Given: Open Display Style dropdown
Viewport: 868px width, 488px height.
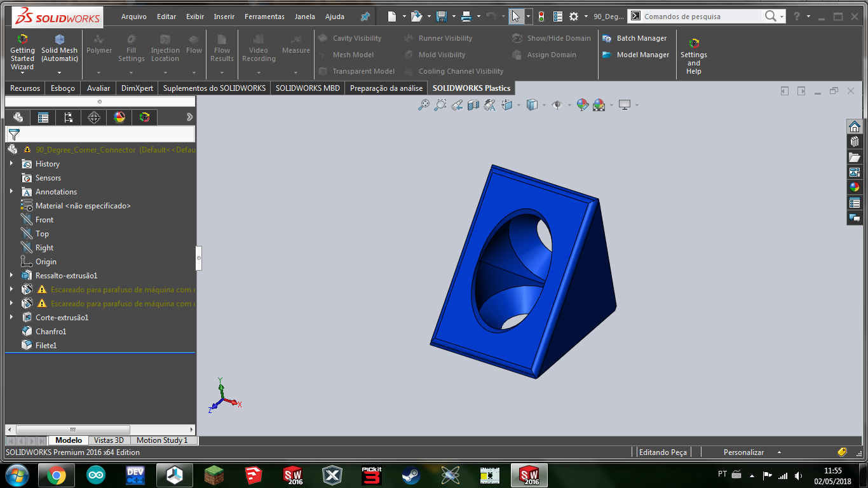Looking at the screenshot, I should (544, 105).
